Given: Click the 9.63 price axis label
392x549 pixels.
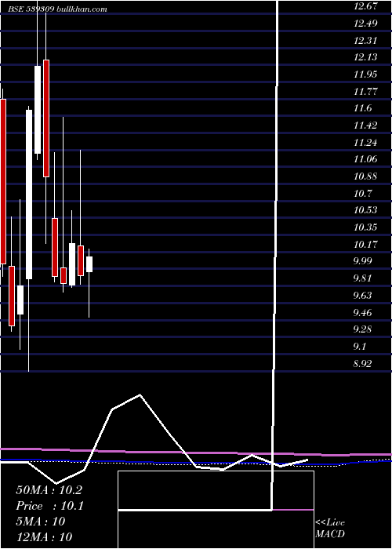Looking at the screenshot, I should (362, 295).
